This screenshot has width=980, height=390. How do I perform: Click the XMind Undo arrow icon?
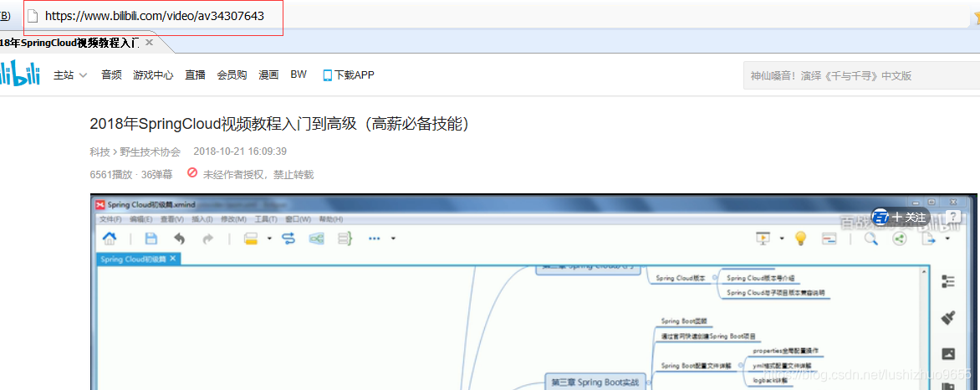pos(180,238)
